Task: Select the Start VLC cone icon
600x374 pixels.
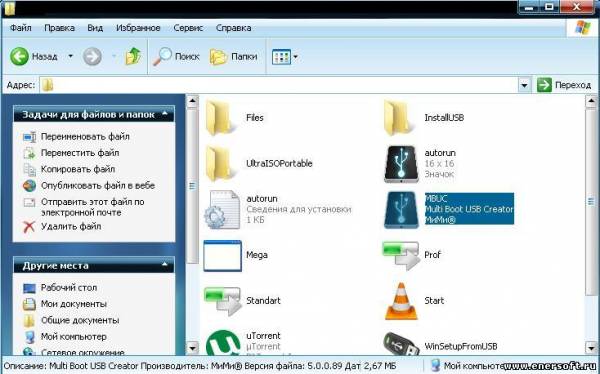Action: point(401,301)
